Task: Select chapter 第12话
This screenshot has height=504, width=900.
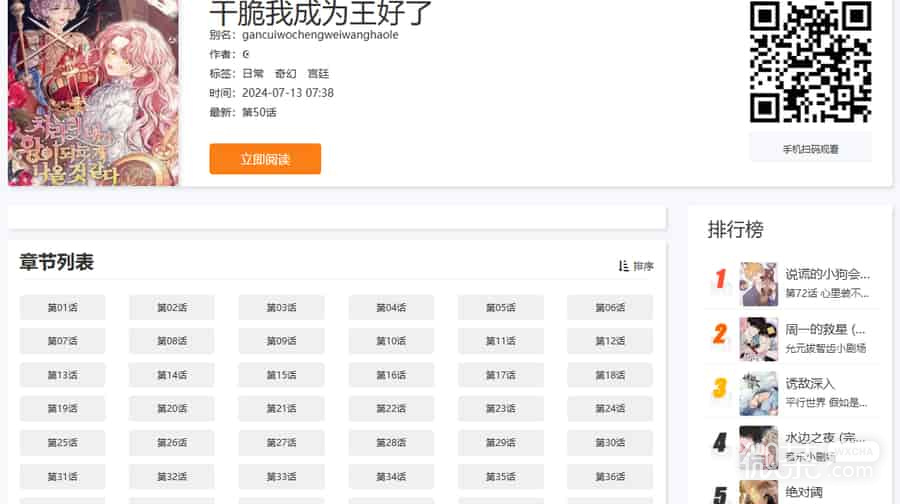Action: [x=610, y=341]
